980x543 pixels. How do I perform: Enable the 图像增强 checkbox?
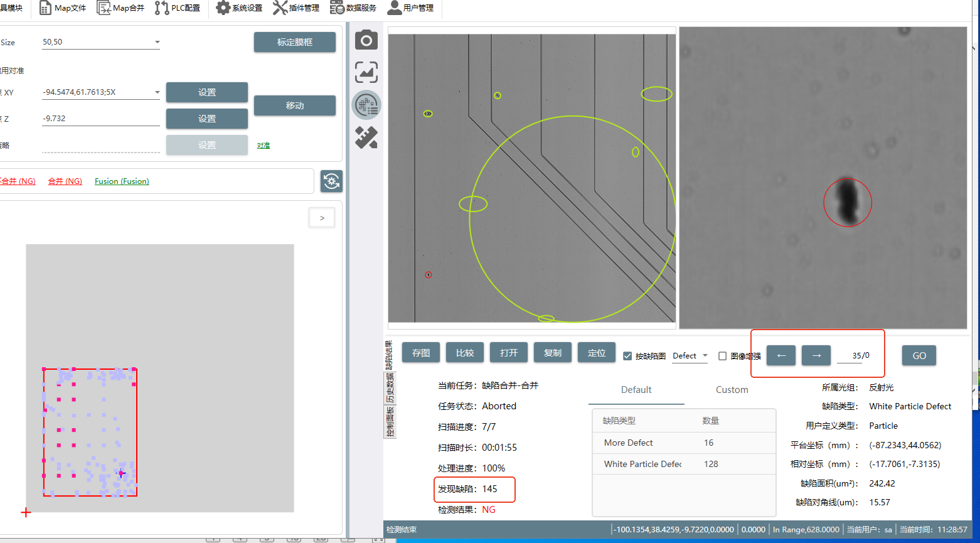point(723,356)
